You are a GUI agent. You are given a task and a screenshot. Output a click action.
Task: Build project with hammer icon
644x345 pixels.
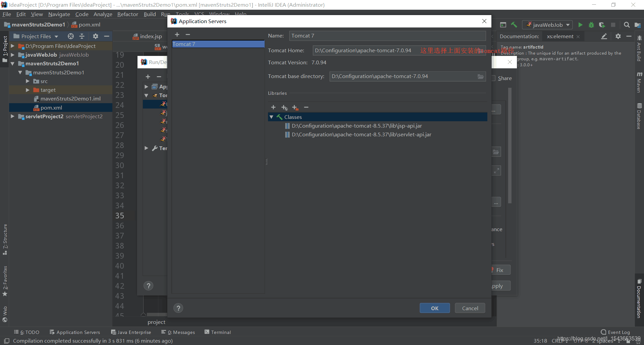(514, 25)
